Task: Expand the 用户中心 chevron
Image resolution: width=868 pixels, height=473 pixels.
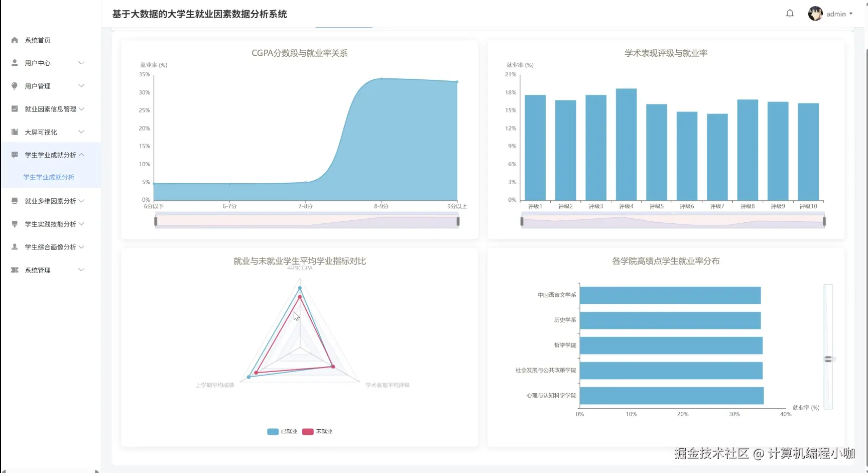Action: (x=81, y=63)
